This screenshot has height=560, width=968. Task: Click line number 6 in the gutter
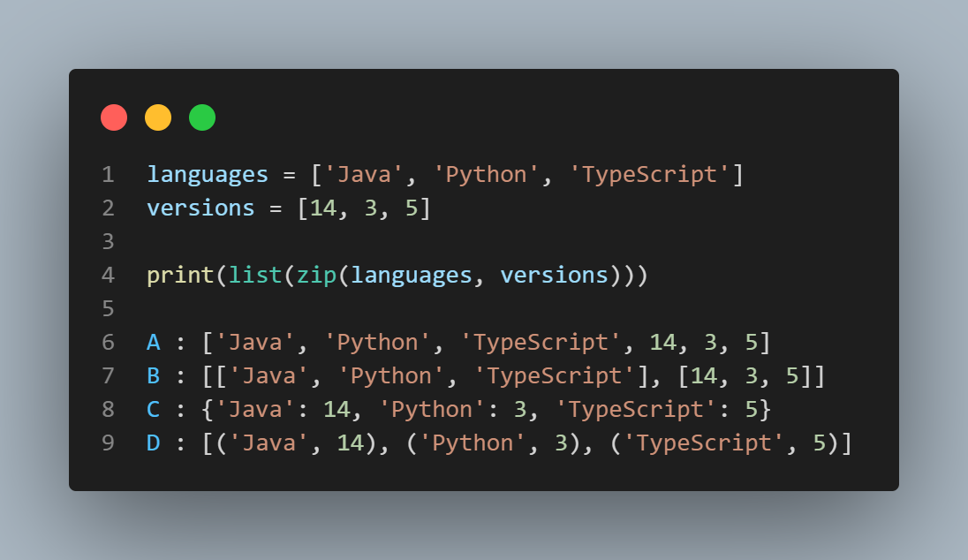(108, 342)
